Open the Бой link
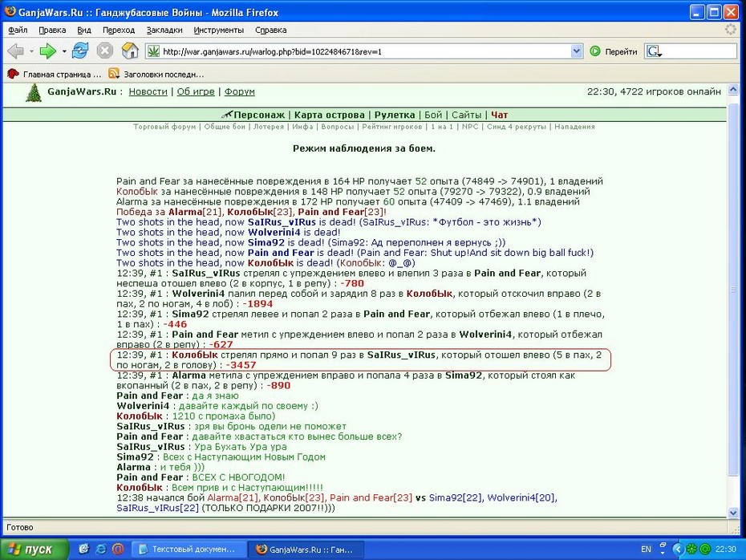Image resolution: width=746 pixels, height=560 pixels. (433, 115)
